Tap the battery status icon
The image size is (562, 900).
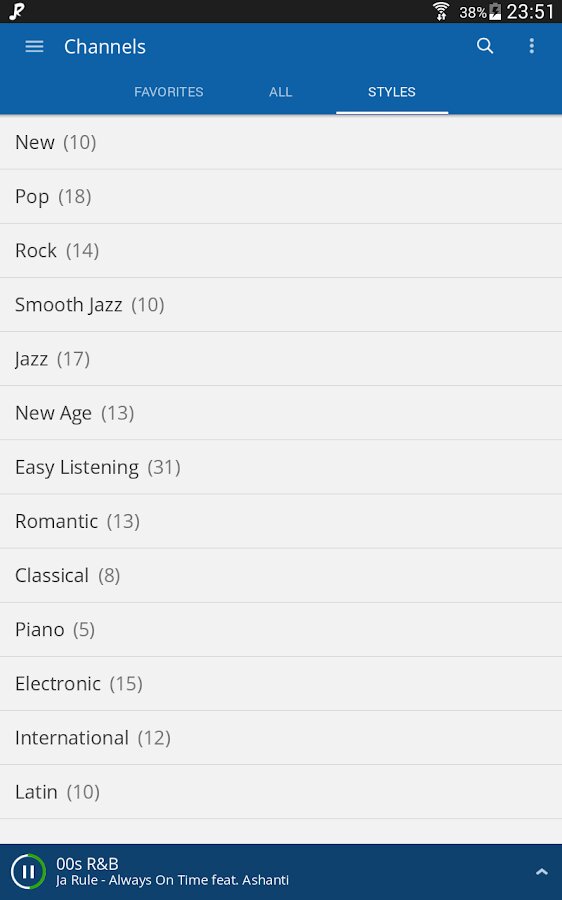click(x=495, y=11)
